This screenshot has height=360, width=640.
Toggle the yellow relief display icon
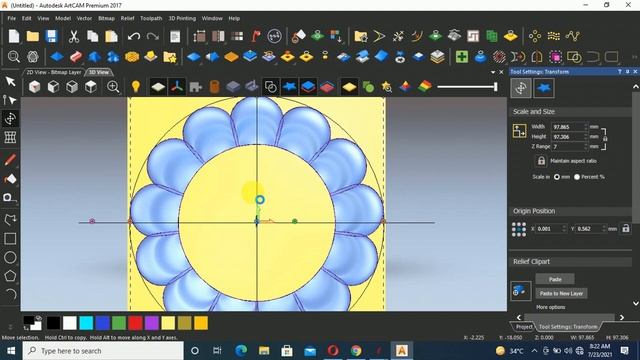[349, 87]
